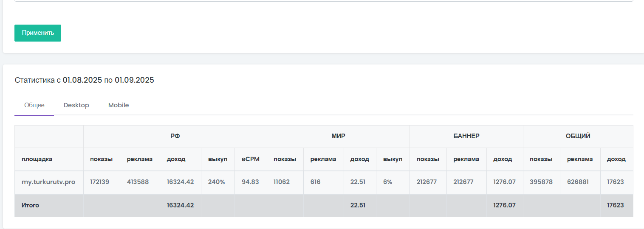Click the my.turkurutv.pro site name
The image size is (644, 229).
48,182
